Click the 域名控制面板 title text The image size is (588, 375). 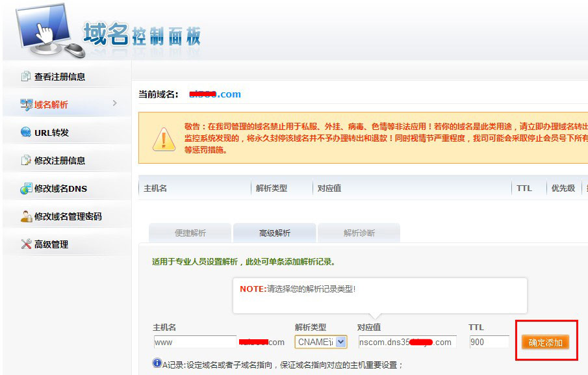tap(142, 35)
